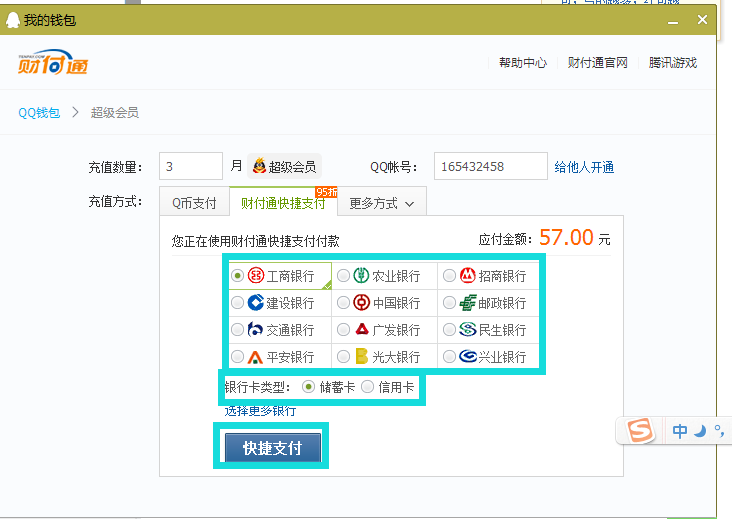Click the Sogou moon icon
732x519 pixels.
[700, 431]
